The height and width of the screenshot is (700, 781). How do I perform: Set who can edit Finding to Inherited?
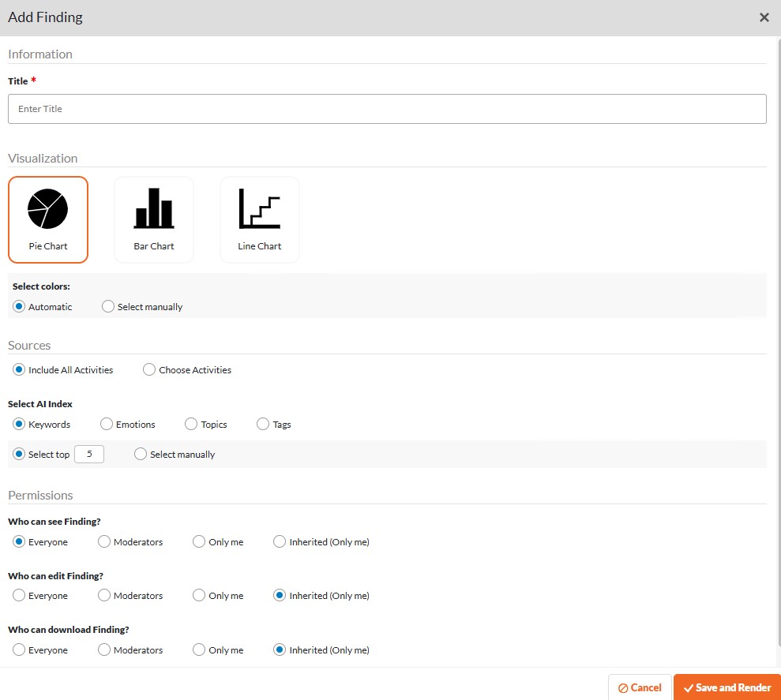(280, 595)
